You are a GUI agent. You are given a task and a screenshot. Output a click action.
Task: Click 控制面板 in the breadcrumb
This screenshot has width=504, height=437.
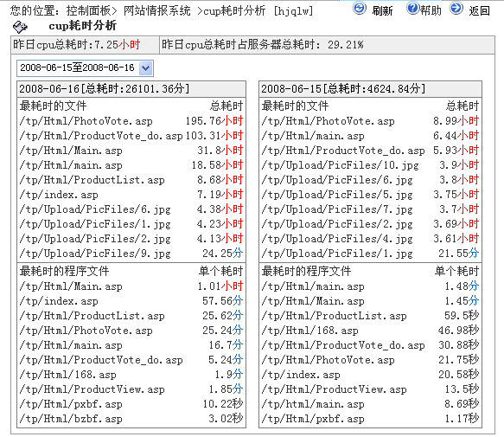coord(89,11)
